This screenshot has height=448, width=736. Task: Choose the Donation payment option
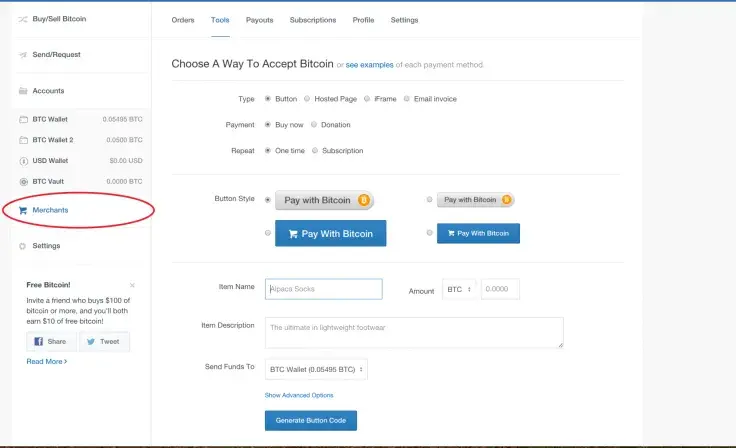click(314, 125)
